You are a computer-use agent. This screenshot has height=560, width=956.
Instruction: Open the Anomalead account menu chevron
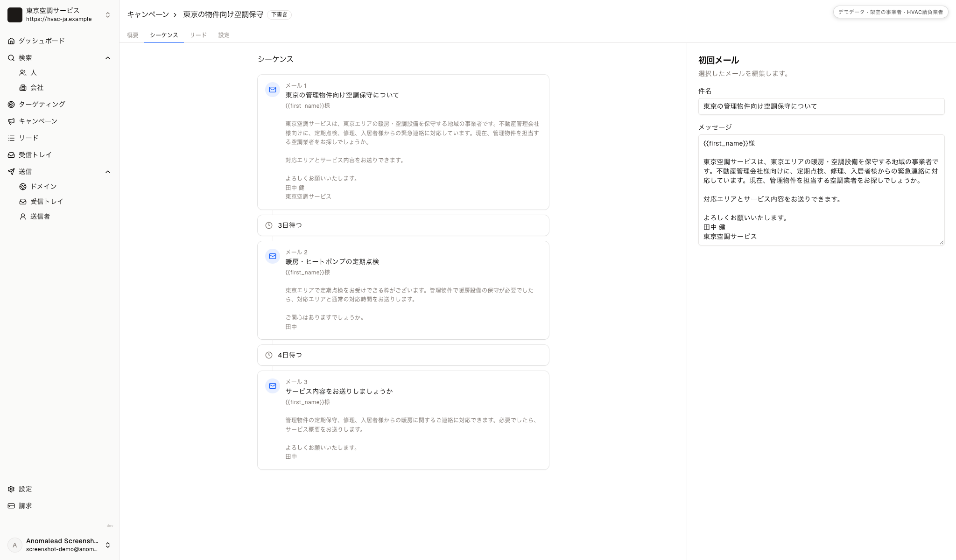[x=108, y=545]
